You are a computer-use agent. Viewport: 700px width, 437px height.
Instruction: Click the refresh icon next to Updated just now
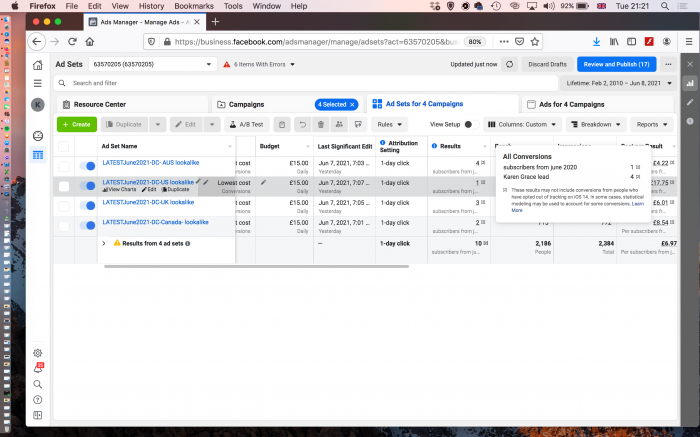509,64
